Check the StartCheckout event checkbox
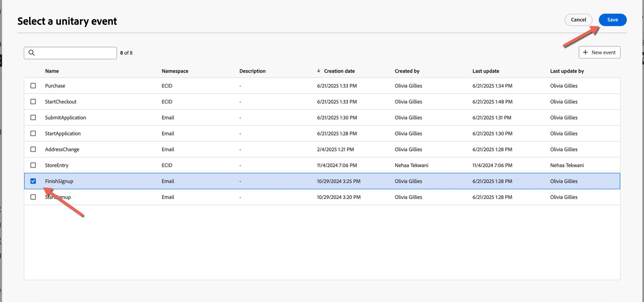The width and height of the screenshot is (644, 302). click(33, 102)
